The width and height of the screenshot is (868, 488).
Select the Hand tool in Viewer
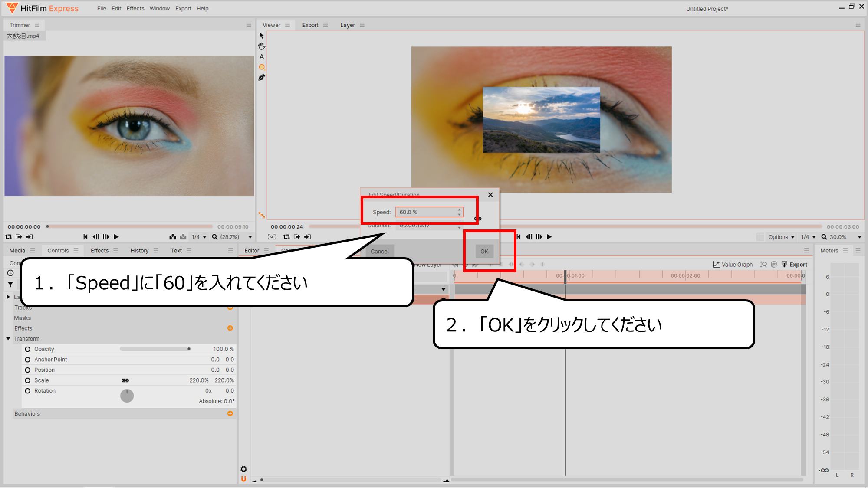coord(261,46)
